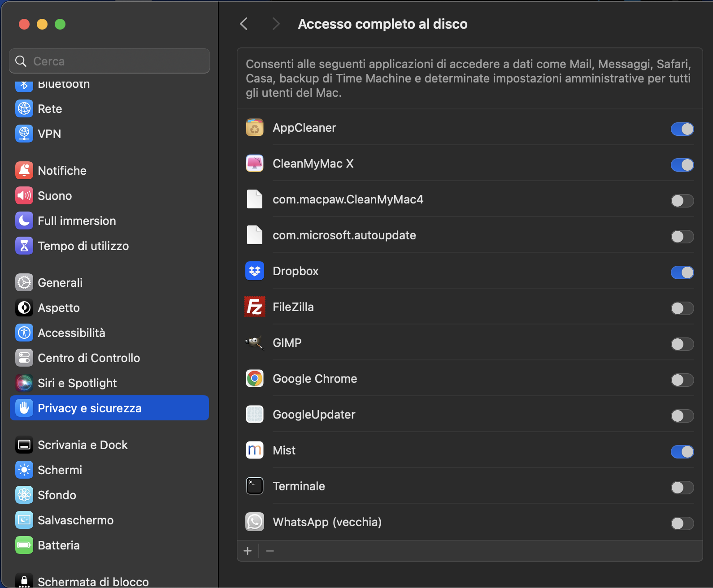Viewport: 713px width, 588px height.
Task: Click the Scrivania e Dock icon
Action: (x=24, y=445)
